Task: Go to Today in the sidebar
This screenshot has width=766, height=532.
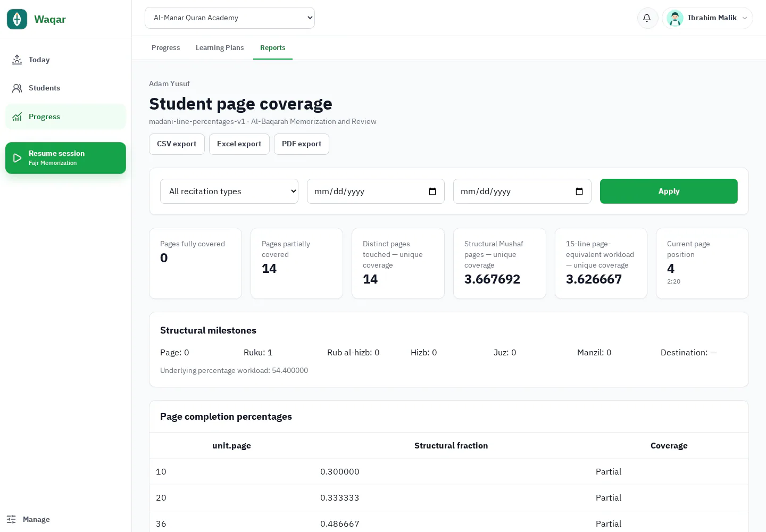Action: click(x=65, y=60)
